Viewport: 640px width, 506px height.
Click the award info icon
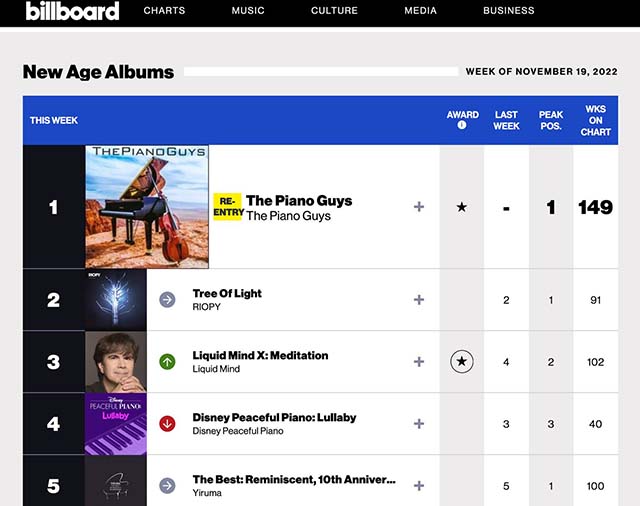(462, 126)
